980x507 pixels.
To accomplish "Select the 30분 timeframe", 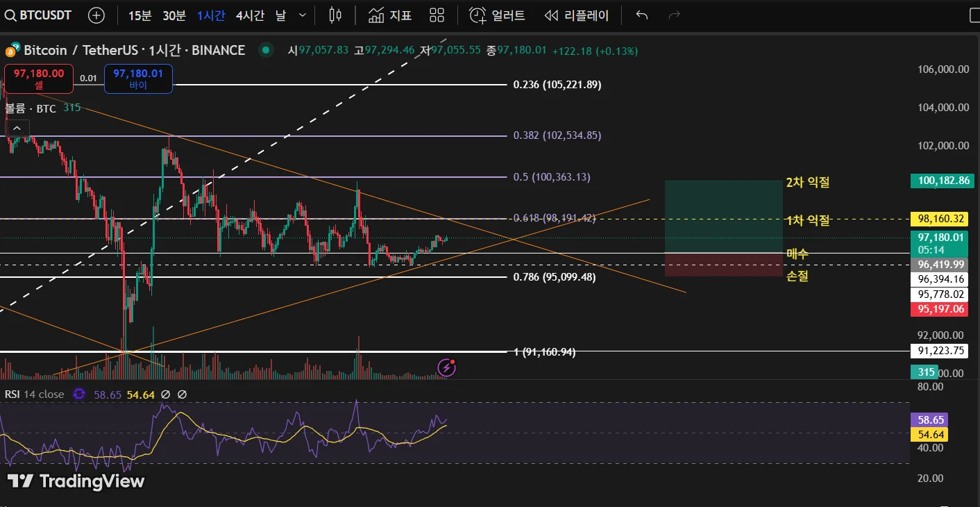I will point(174,15).
